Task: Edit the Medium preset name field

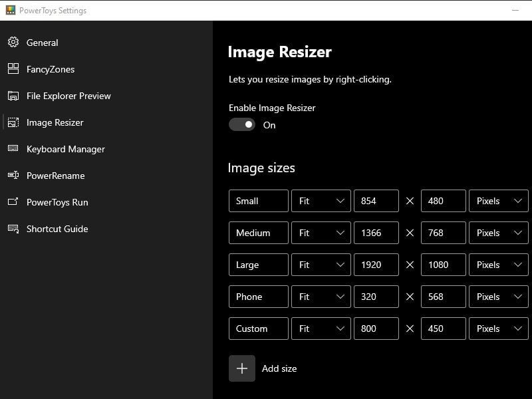Action: click(259, 233)
